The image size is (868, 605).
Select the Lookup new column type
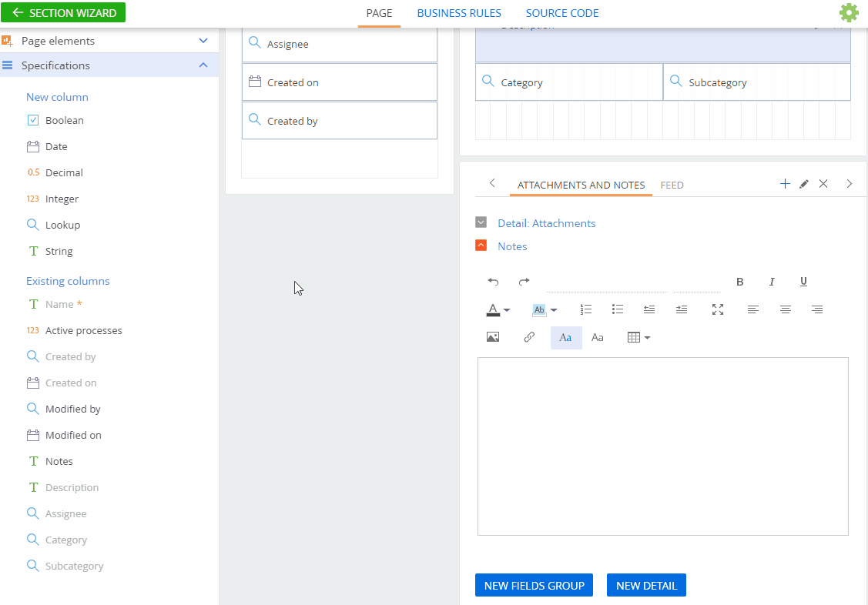[54, 225]
